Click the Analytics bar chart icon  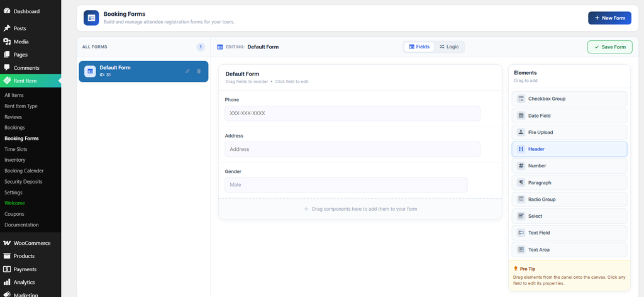[x=6, y=282]
